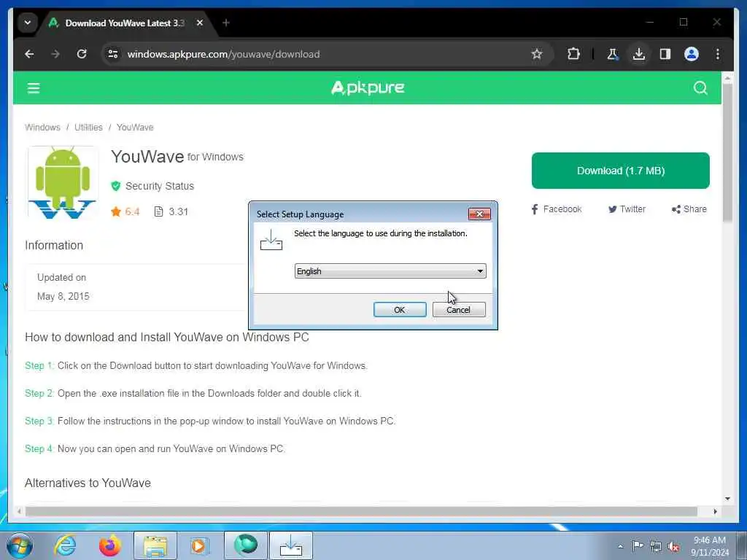Screen dimensions: 747x560
Task: Click the Step 1 label
Action: click(39, 366)
